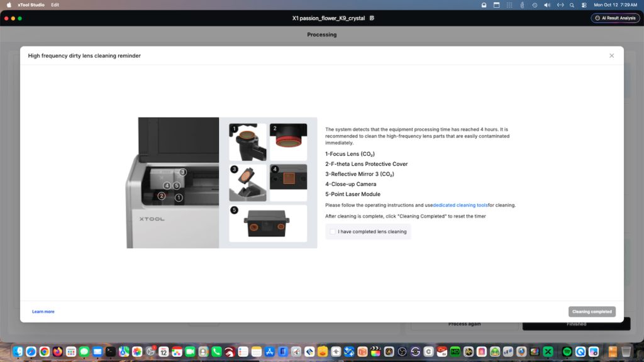View the Focus Lens (CO₂) thumbnail numbered 1
The height and width of the screenshot is (362, 644).
pyautogui.click(x=248, y=142)
